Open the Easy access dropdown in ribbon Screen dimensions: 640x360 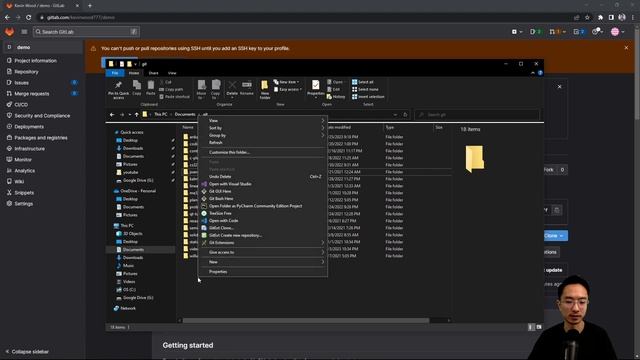click(288, 89)
